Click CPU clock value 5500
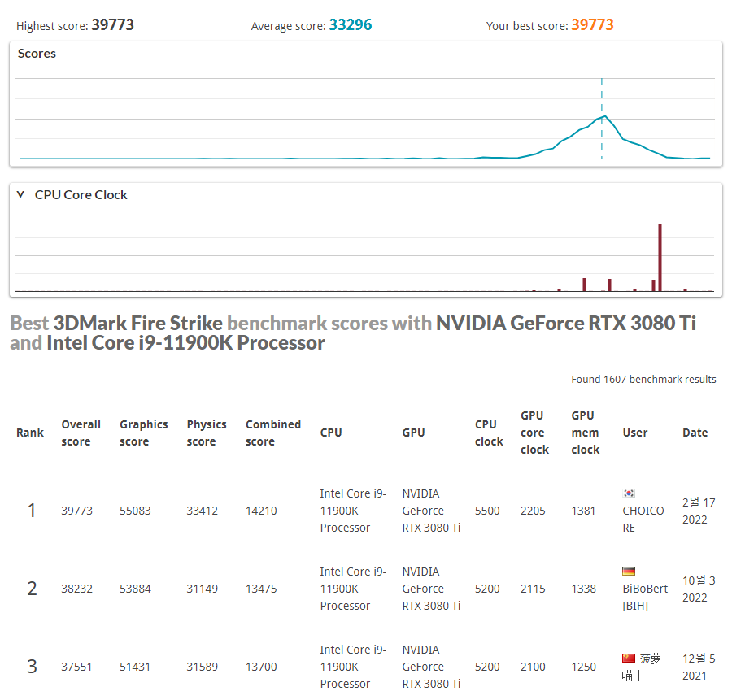Viewport: 732px width, 700px height. [x=487, y=511]
